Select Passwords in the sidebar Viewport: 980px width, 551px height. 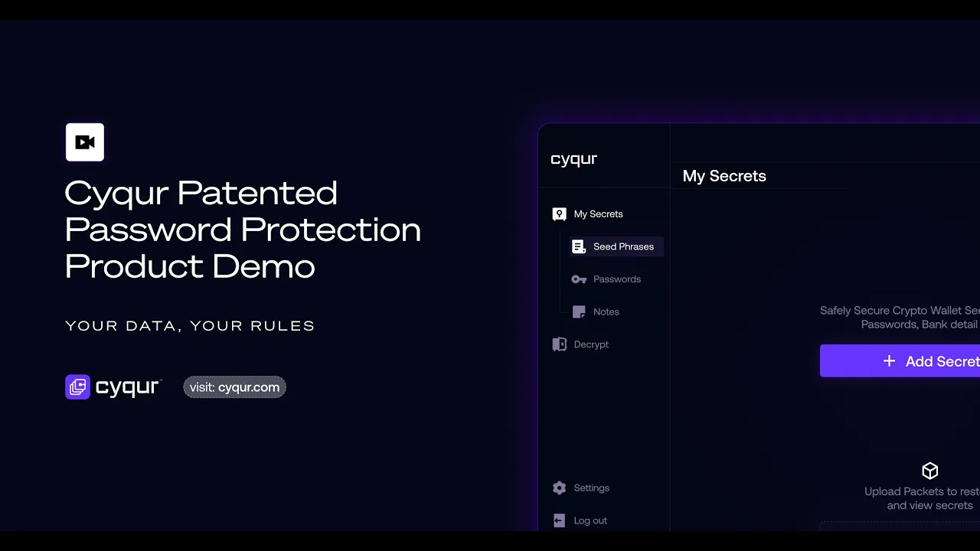(606, 279)
